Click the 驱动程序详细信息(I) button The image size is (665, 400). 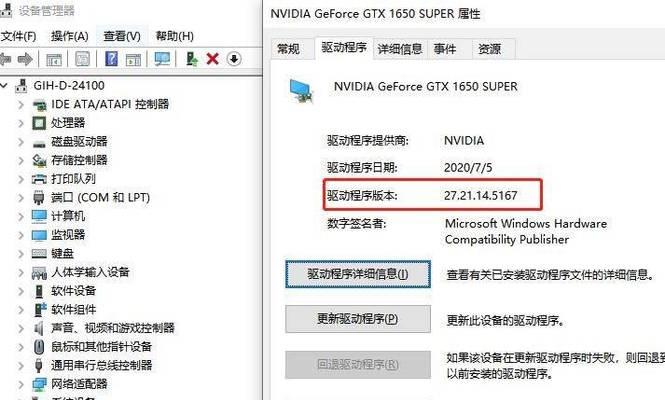358,274
